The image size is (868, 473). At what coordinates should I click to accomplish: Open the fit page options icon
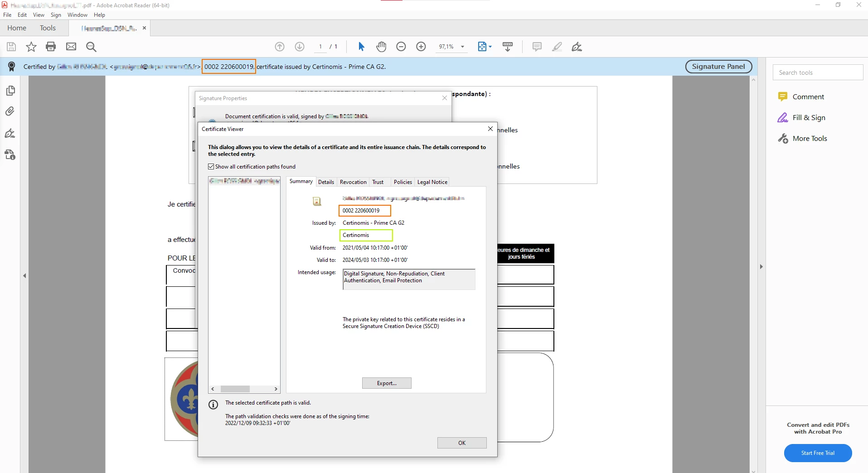pos(485,47)
